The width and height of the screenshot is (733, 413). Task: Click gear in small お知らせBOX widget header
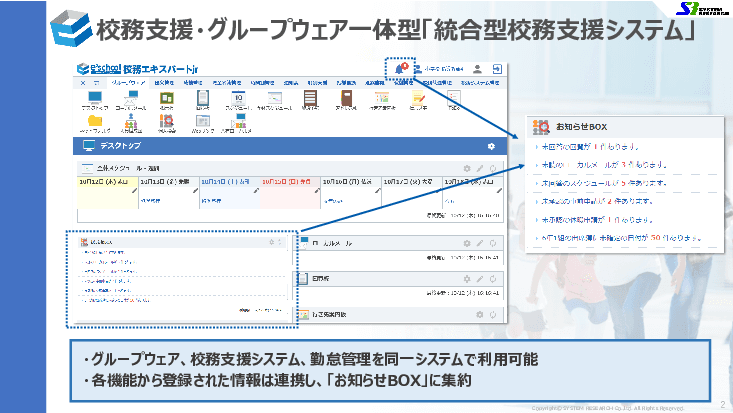pos(271,242)
